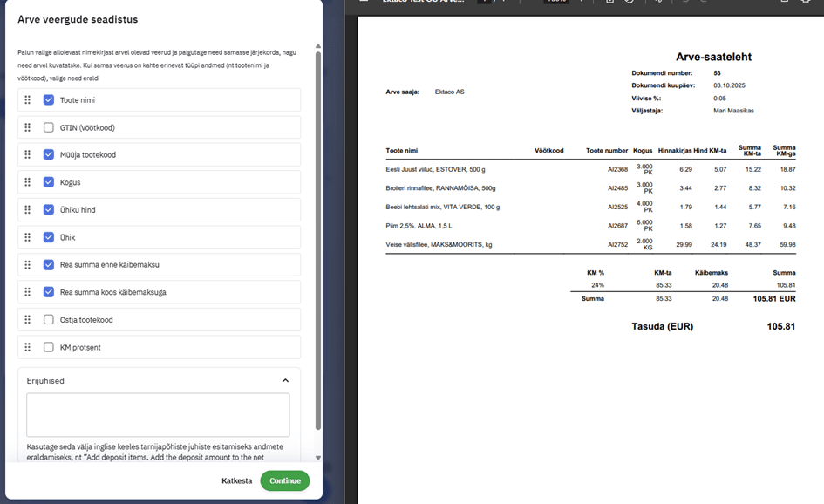Viewport: 824px width, 504px height.
Task: Click the drag handle beside Ostja tootekood
Action: tap(27, 320)
